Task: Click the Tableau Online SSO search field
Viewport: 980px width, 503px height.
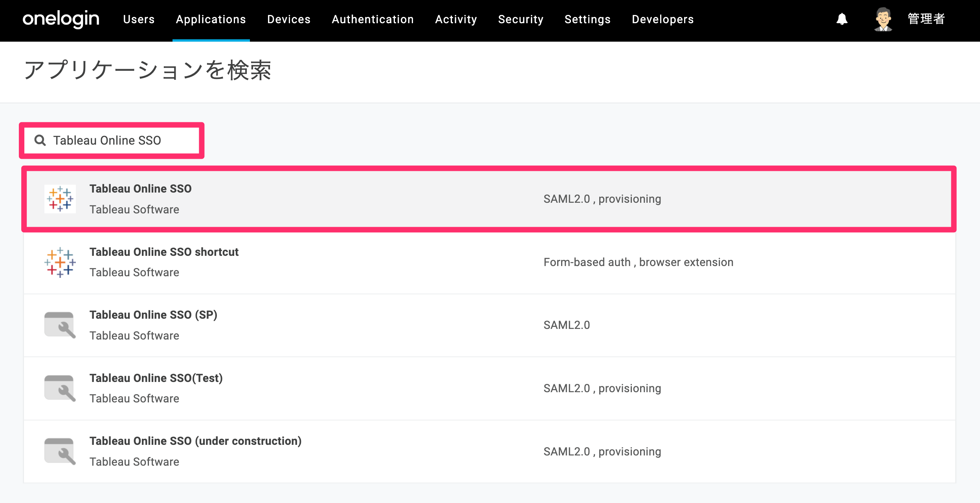Action: [x=112, y=140]
